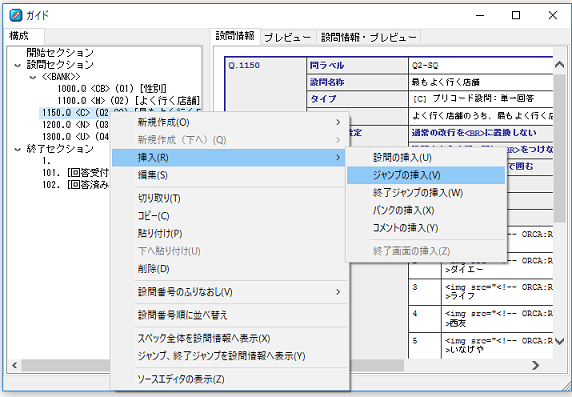Viewport: 572px width, 397px height.
Task: Select 開始セクション tree item
Action: [x=60, y=53]
